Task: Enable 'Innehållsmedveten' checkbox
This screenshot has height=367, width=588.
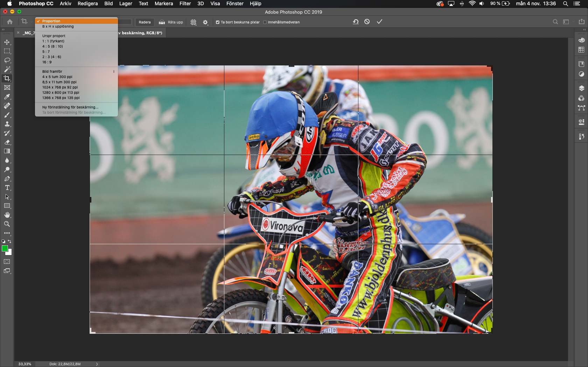Action: (x=265, y=22)
